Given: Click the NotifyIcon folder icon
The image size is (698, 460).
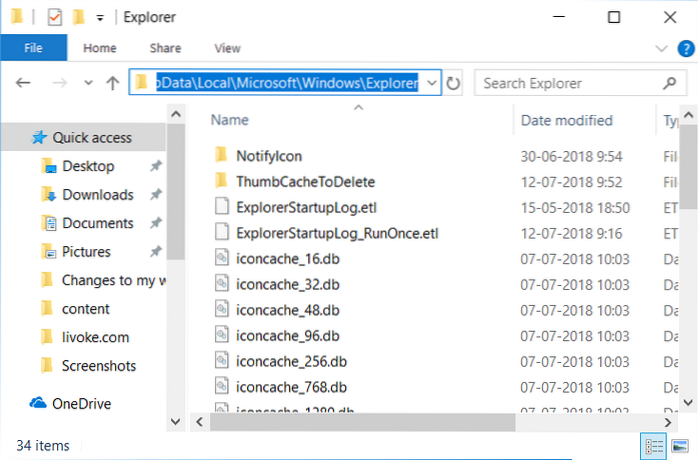Looking at the screenshot, I should (222, 155).
